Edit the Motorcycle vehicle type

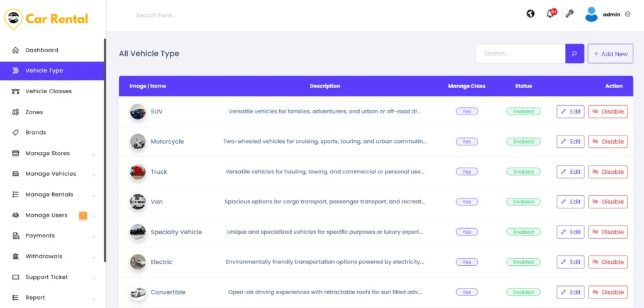pyautogui.click(x=570, y=142)
